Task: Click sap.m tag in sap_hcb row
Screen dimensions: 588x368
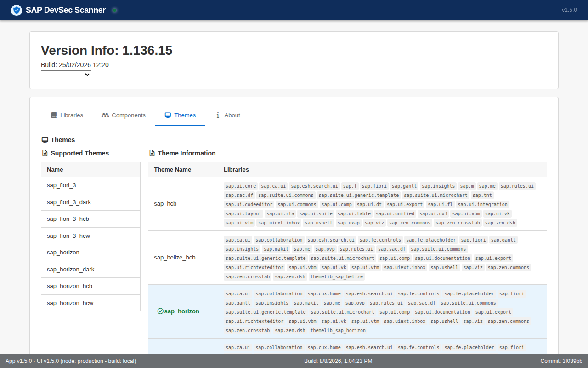Action: click(467, 186)
